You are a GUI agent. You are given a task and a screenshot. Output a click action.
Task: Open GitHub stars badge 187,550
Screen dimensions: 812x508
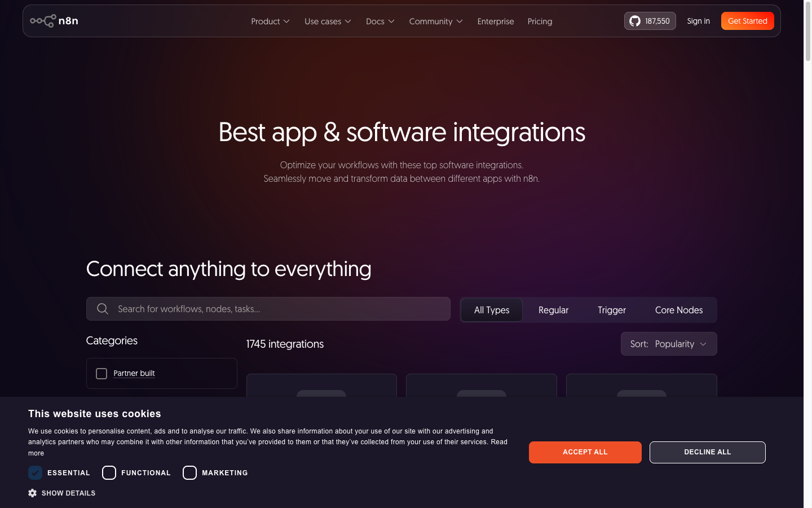(650, 21)
